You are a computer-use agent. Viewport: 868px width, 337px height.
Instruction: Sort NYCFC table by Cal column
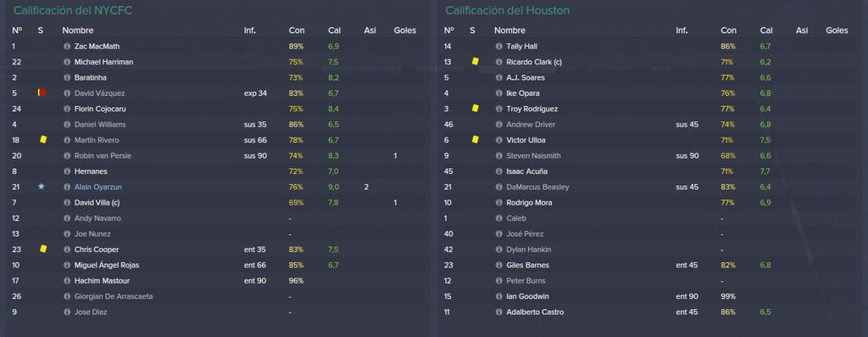[x=334, y=31]
